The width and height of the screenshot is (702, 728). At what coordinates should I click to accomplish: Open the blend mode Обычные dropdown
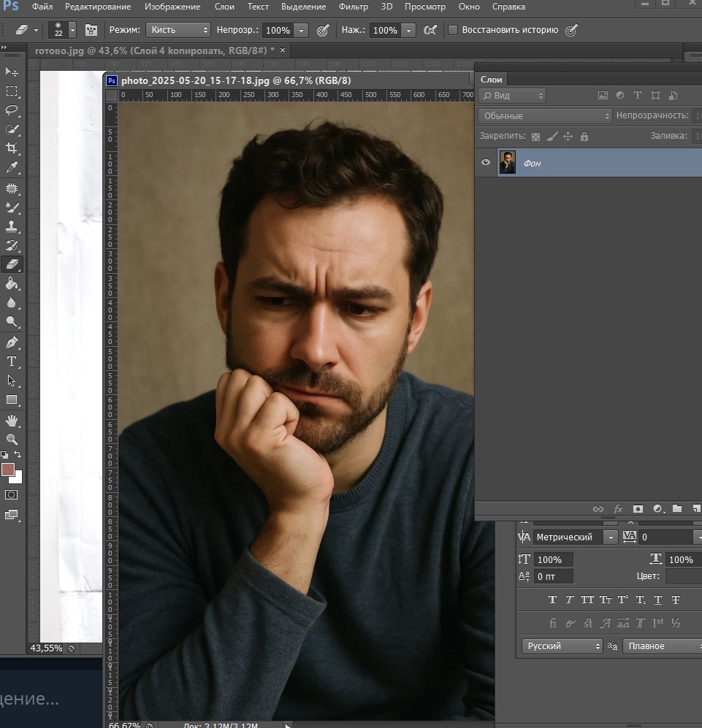pos(545,115)
